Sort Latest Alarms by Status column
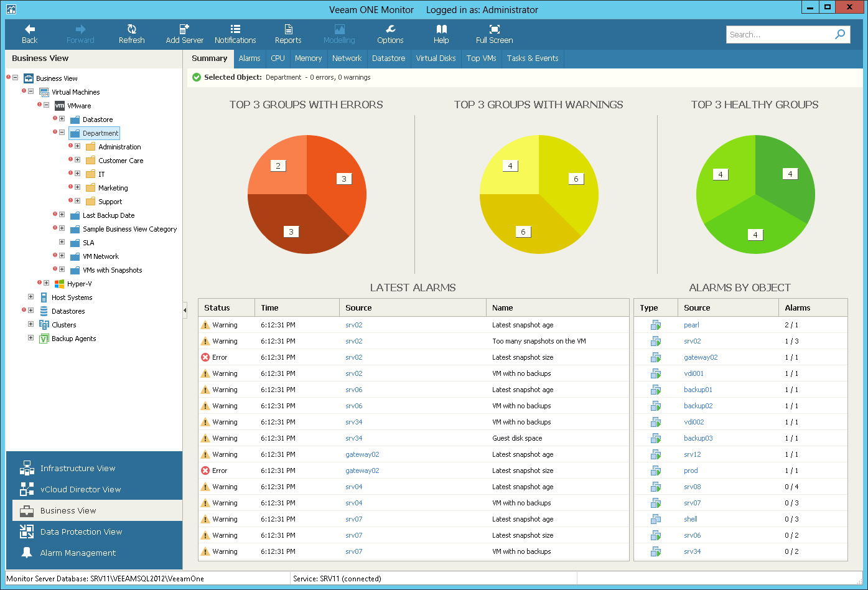Image resolution: width=868 pixels, height=590 pixels. coord(226,307)
